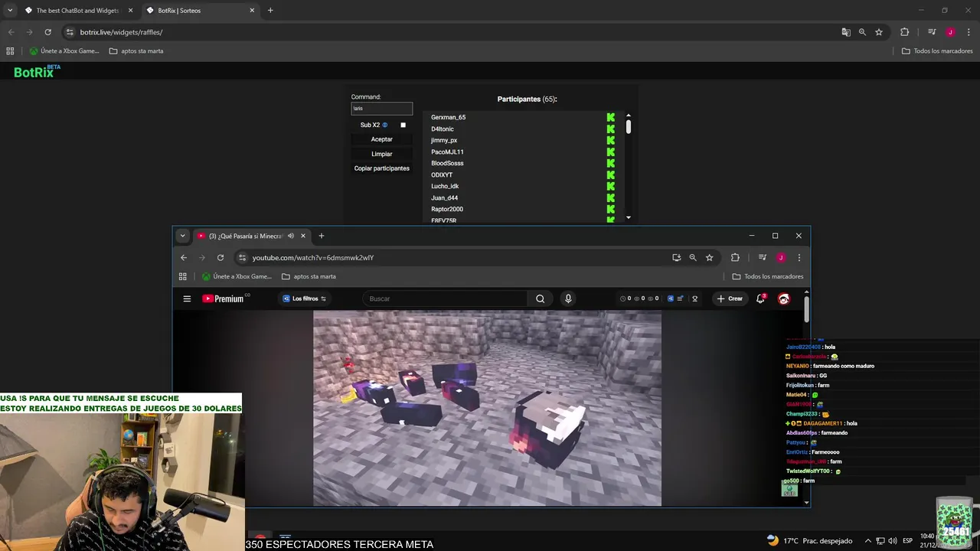The height and width of the screenshot is (551, 980).
Task: Open Chrome three-dot menu in BotRix window
Action: (x=969, y=32)
